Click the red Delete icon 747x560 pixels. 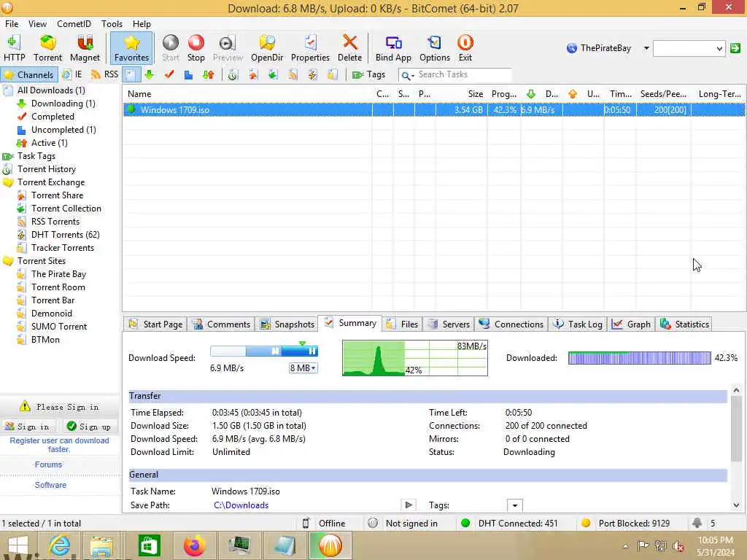point(349,47)
